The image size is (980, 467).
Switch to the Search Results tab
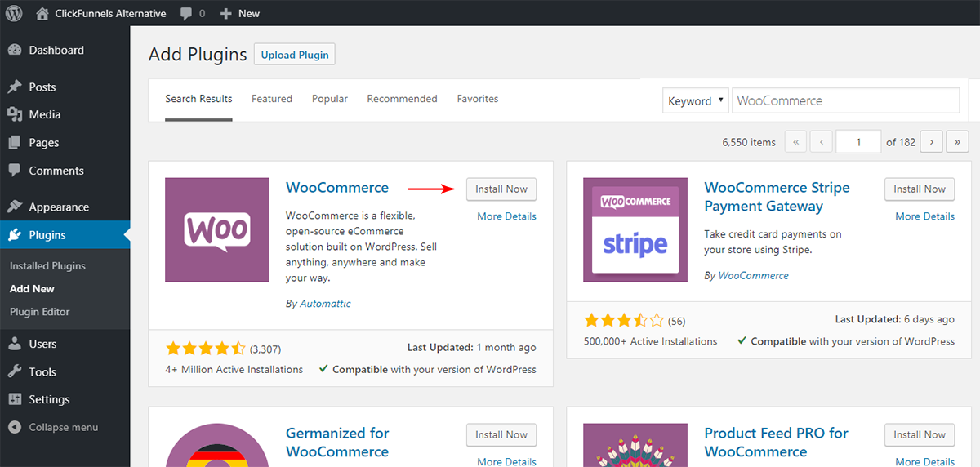pyautogui.click(x=198, y=99)
